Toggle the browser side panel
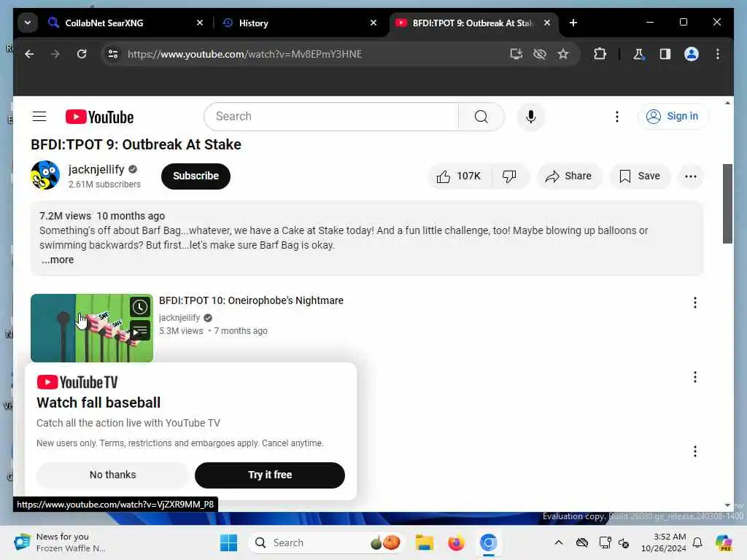Image resolution: width=747 pixels, height=560 pixels. tap(665, 54)
